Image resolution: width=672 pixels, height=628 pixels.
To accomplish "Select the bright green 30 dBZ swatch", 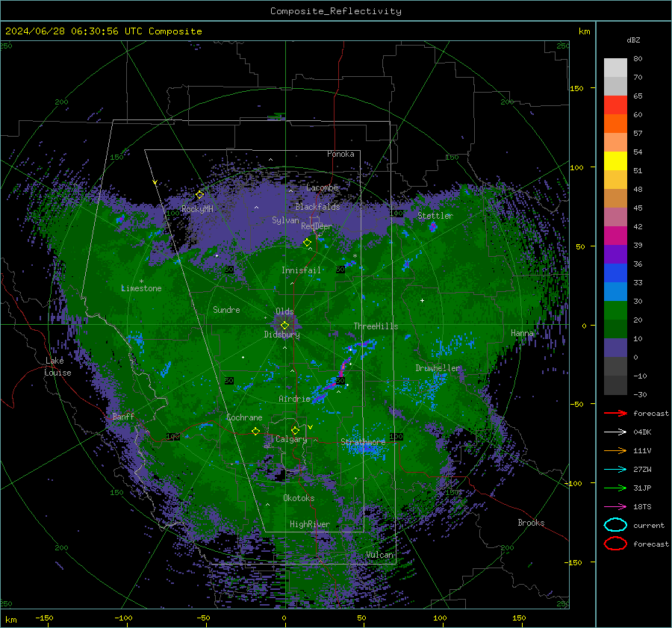I will (615, 310).
